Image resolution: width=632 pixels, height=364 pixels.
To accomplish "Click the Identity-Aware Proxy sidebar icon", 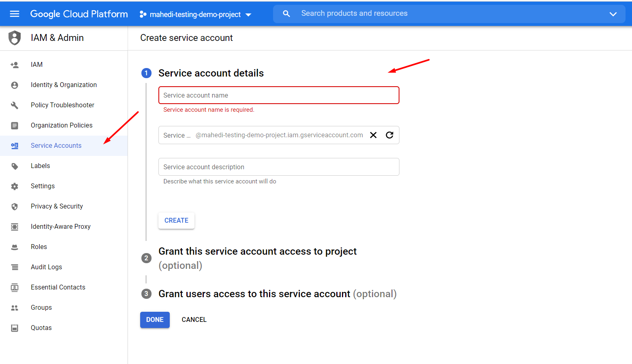I will (15, 226).
